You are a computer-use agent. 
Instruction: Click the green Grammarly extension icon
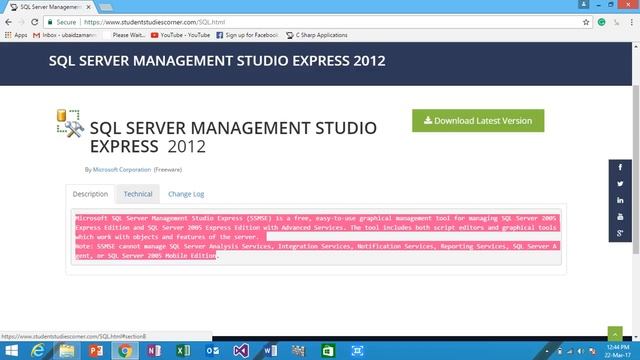coord(602,22)
